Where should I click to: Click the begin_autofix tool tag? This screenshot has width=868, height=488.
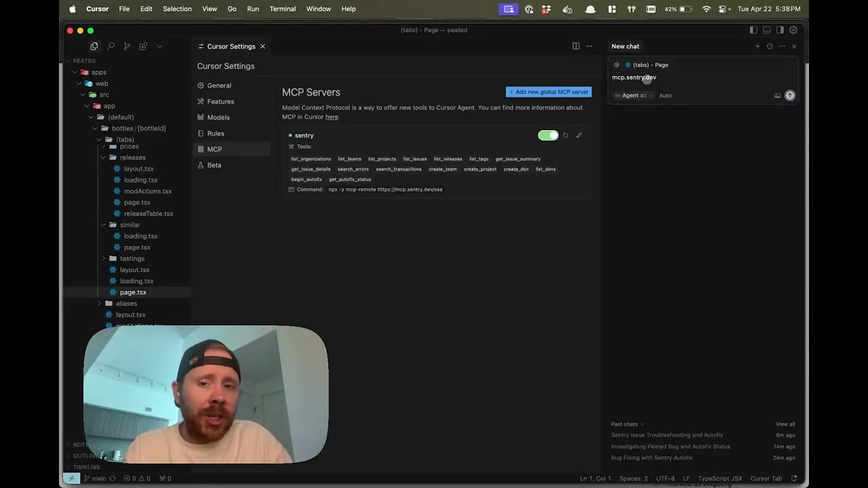click(307, 180)
